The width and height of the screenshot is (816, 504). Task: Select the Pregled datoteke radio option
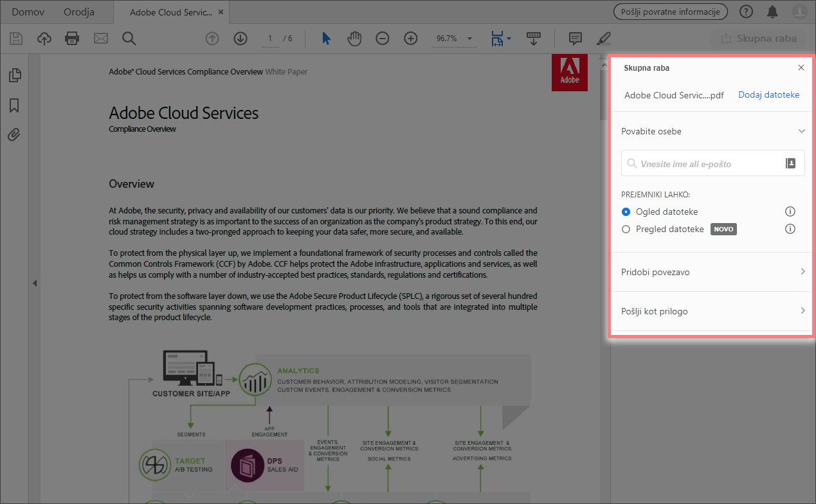coord(626,229)
